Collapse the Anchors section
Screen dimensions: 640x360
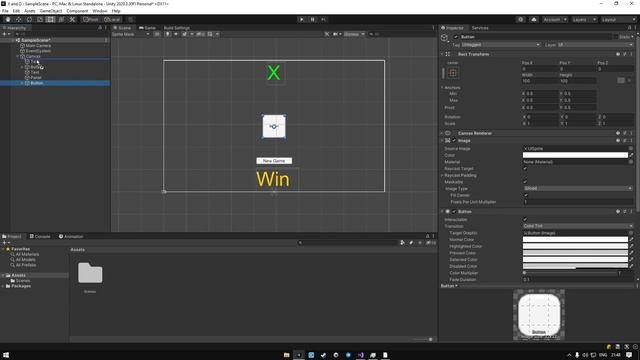point(442,87)
